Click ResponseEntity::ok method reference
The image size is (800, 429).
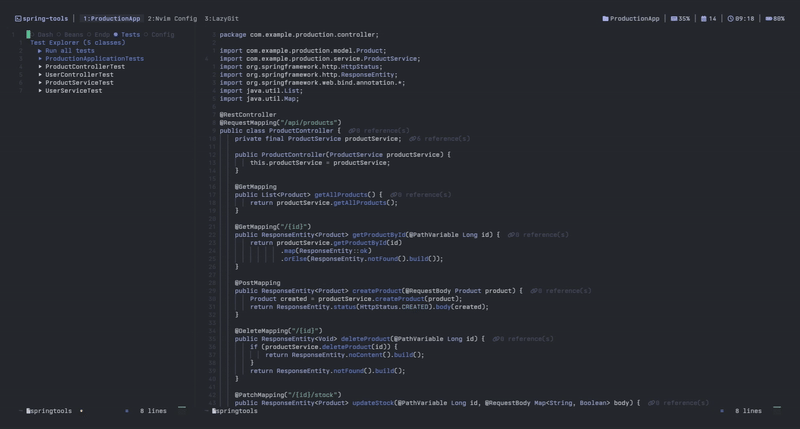[x=333, y=251]
